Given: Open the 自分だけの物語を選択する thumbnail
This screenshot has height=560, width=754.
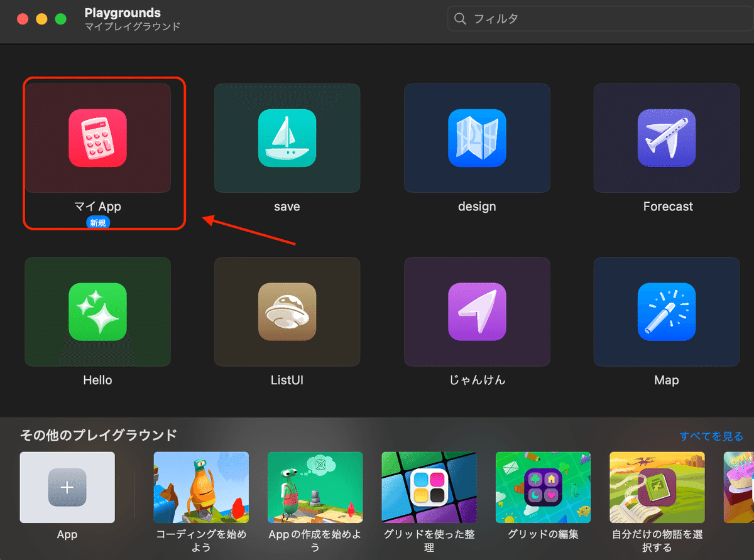Looking at the screenshot, I should 657,488.
